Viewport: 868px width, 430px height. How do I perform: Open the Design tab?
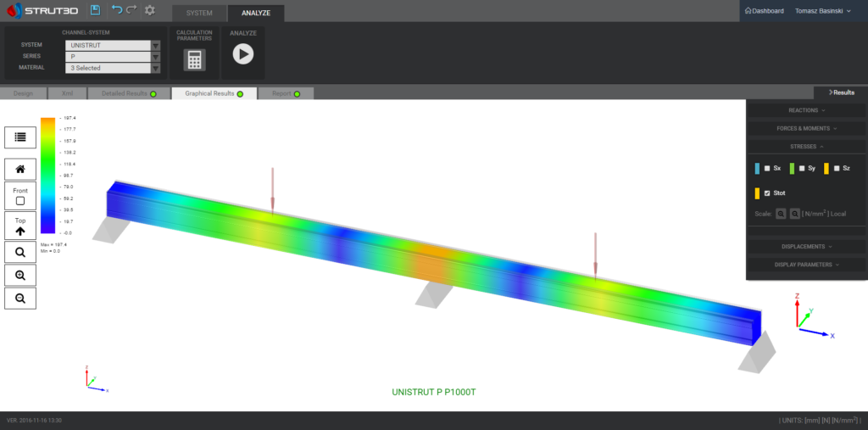coord(23,93)
